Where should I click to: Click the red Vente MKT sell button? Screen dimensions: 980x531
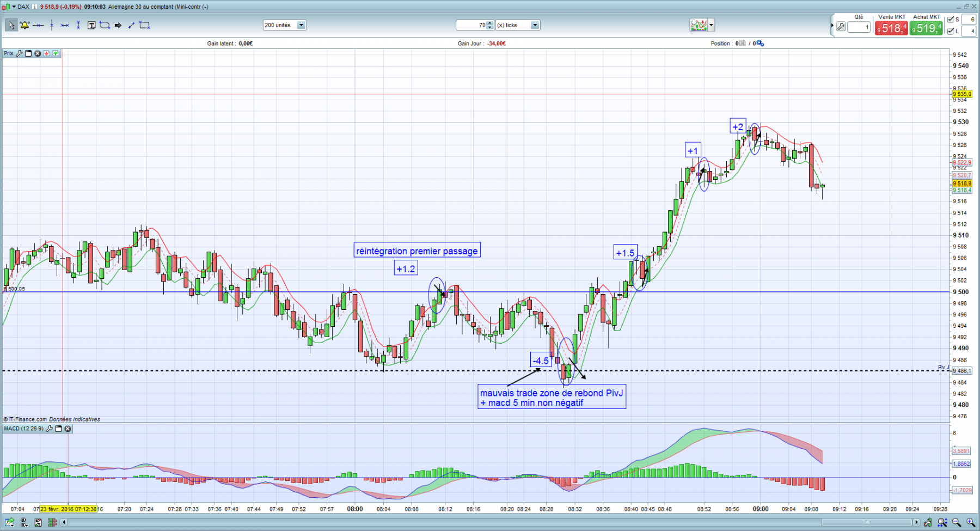pyautogui.click(x=891, y=28)
